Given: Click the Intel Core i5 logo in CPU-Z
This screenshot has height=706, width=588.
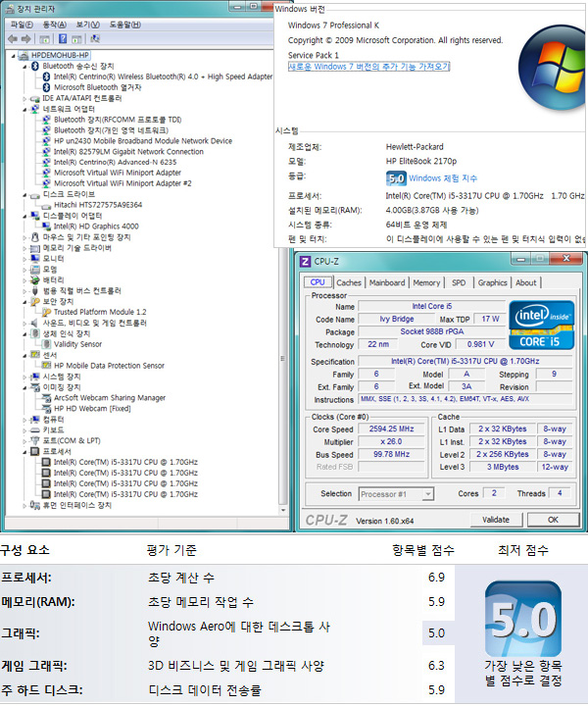Looking at the screenshot, I should (x=541, y=326).
